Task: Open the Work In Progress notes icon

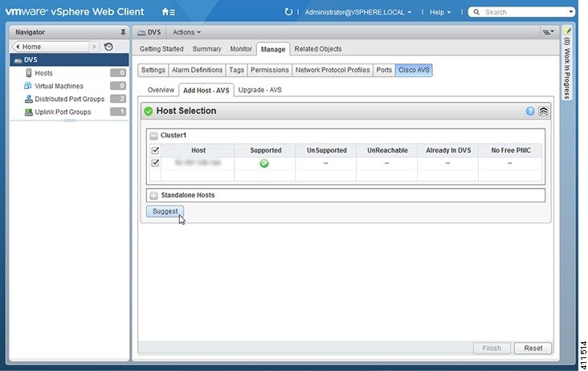Action: 567,31
